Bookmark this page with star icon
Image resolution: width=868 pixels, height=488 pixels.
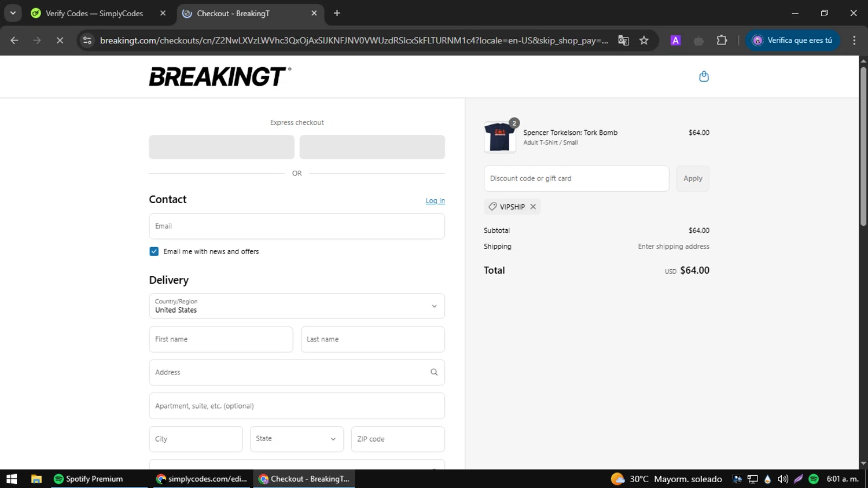644,40
